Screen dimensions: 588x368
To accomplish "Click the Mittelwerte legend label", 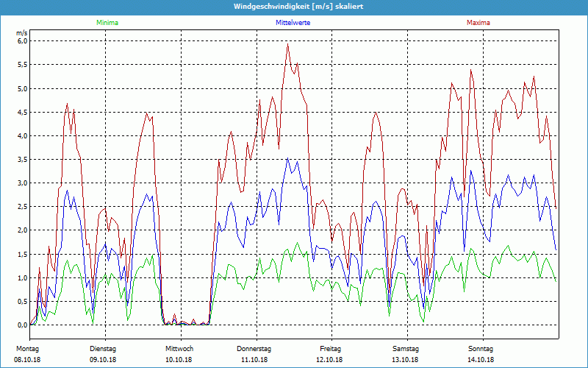I will [x=293, y=23].
